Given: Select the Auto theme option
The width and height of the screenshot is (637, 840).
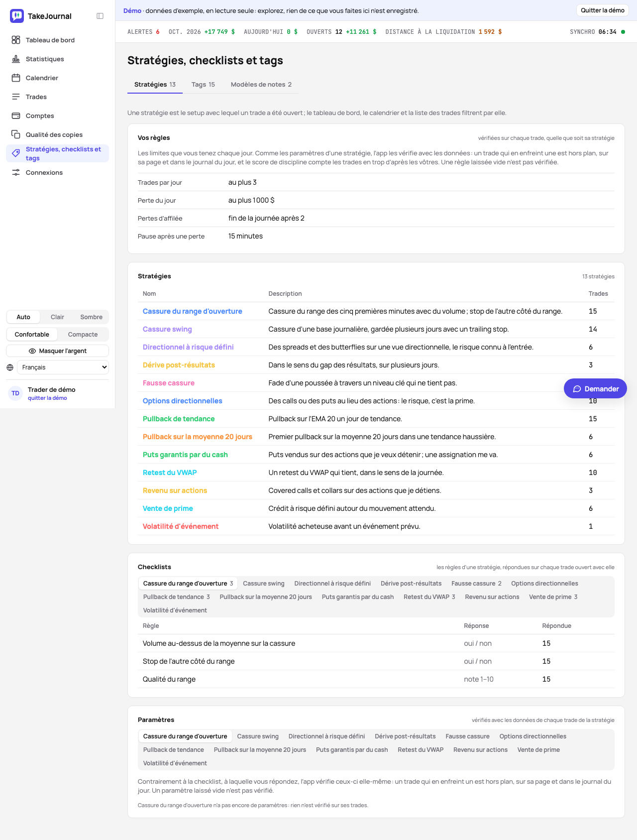Looking at the screenshot, I should click(23, 317).
